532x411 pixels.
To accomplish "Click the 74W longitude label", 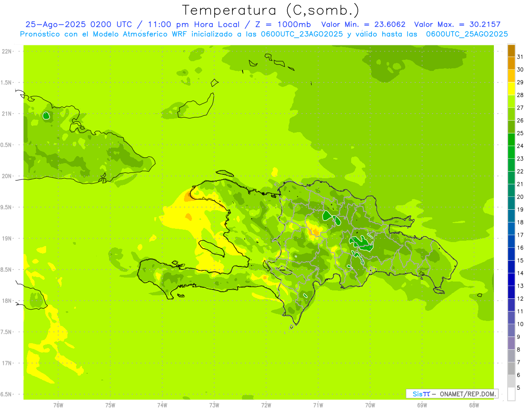I will tap(162, 405).
